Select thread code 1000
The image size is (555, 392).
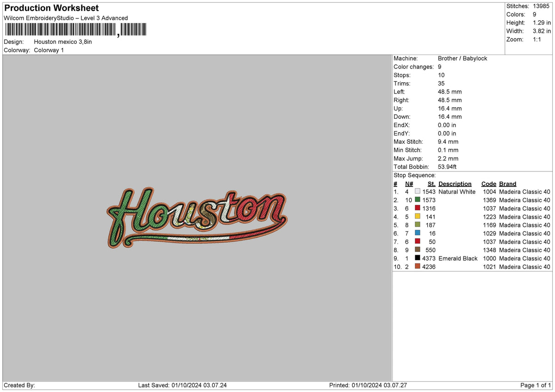[489, 258]
